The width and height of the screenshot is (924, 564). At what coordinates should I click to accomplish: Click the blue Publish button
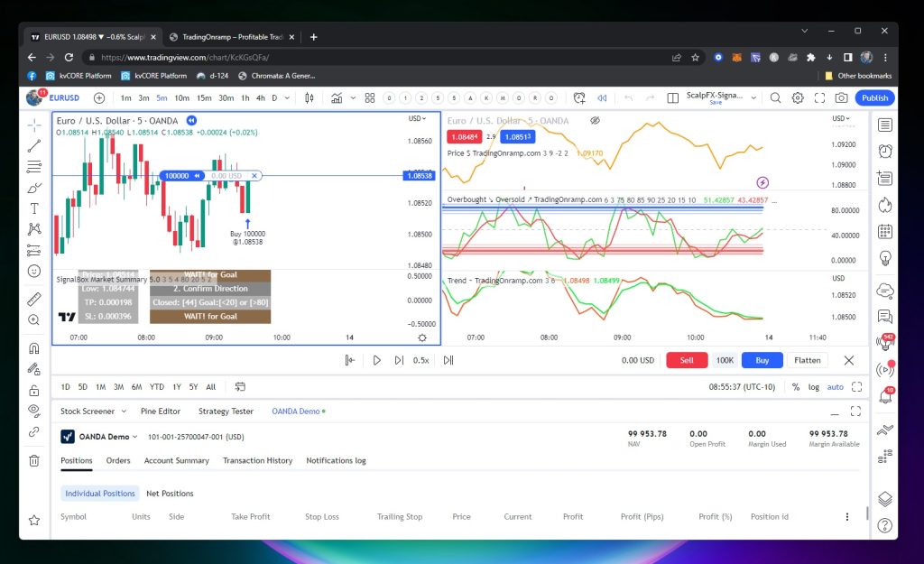click(x=874, y=97)
